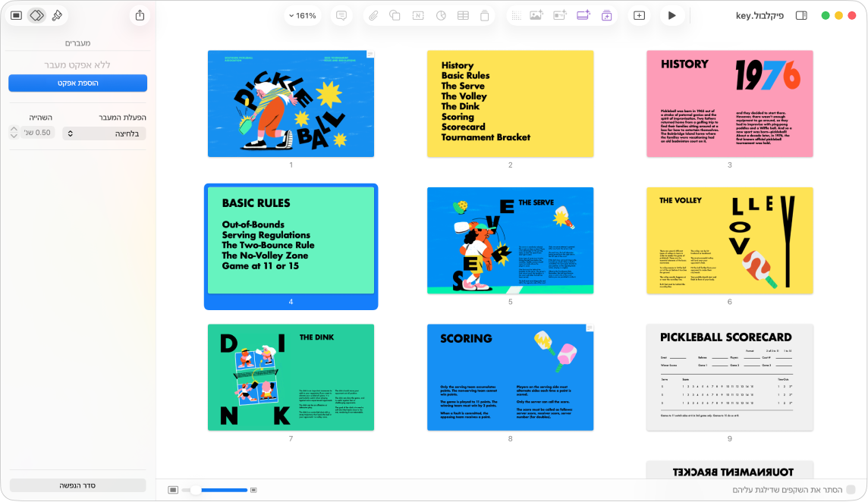The image size is (868, 502).
Task: Click the trash can toolbar icon
Action: tap(484, 15)
